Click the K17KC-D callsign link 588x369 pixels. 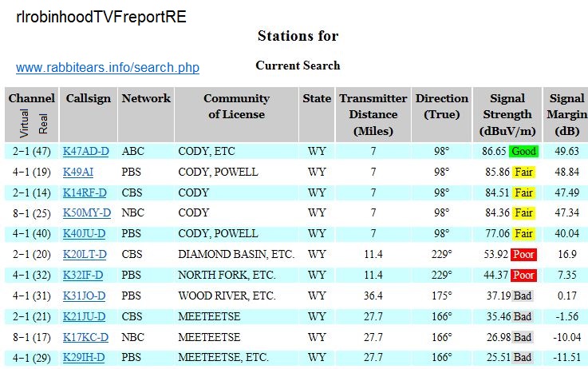coord(85,338)
